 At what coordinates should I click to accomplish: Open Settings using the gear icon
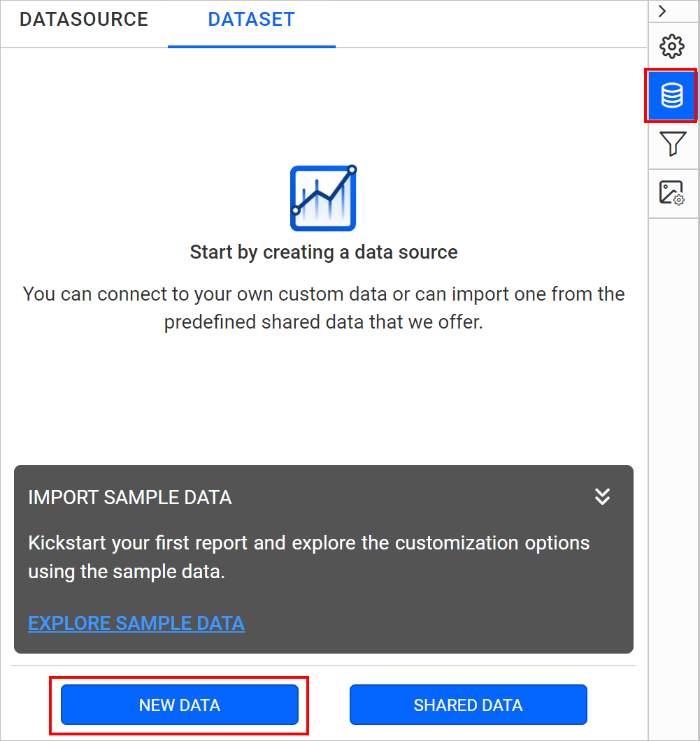[671, 46]
